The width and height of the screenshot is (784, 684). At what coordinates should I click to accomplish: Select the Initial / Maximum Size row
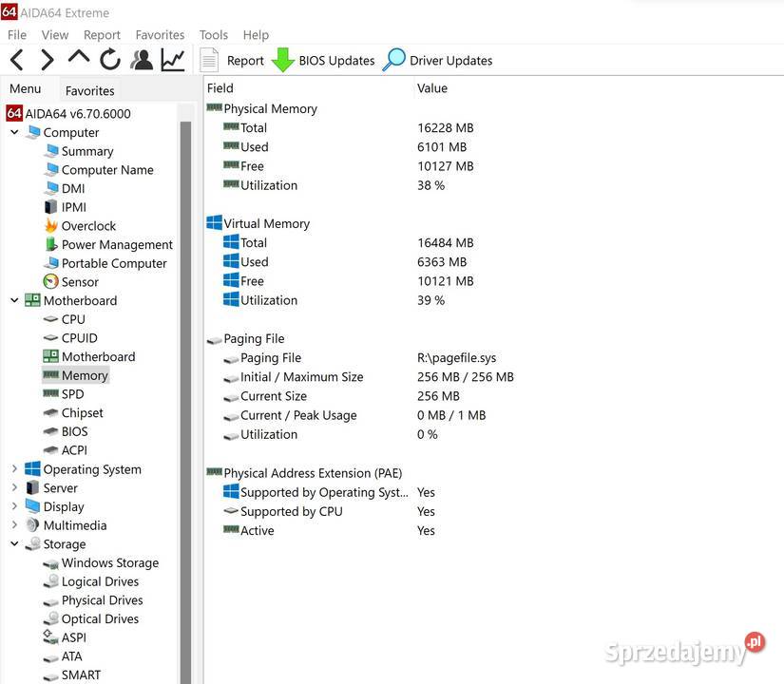[x=368, y=377]
